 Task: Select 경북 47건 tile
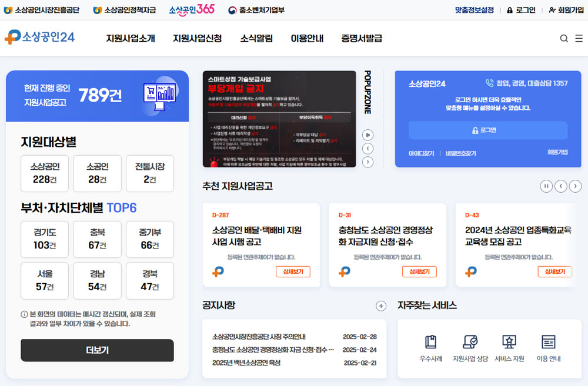tap(150, 281)
